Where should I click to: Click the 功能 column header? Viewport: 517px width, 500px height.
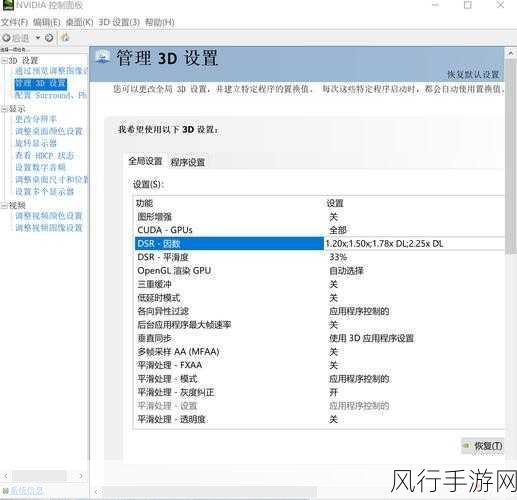(x=144, y=203)
